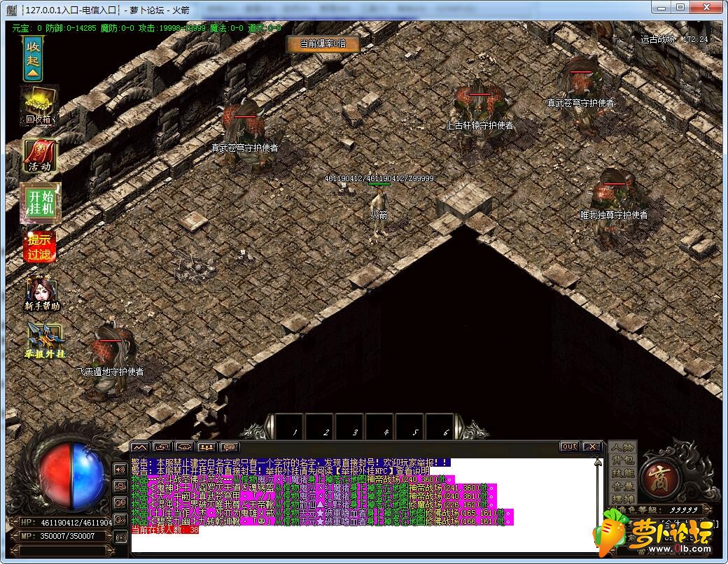
Task: Open the 人物 character panel
Action: [622, 447]
